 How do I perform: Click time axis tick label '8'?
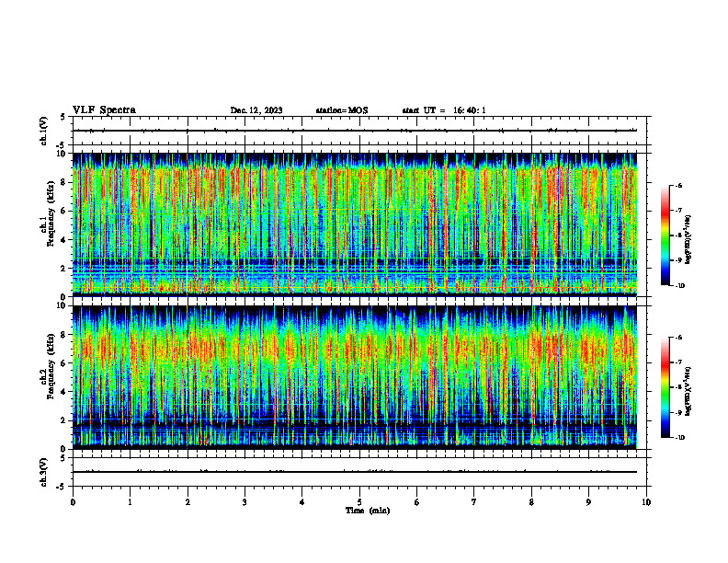[531, 502]
